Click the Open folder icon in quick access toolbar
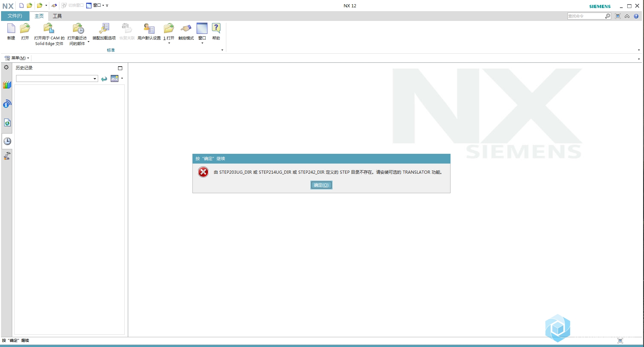The width and height of the screenshot is (644, 347). [30, 6]
